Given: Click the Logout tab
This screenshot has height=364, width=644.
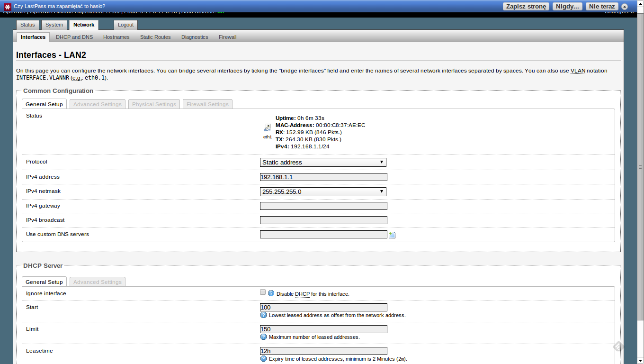Looking at the screenshot, I should click(x=126, y=25).
